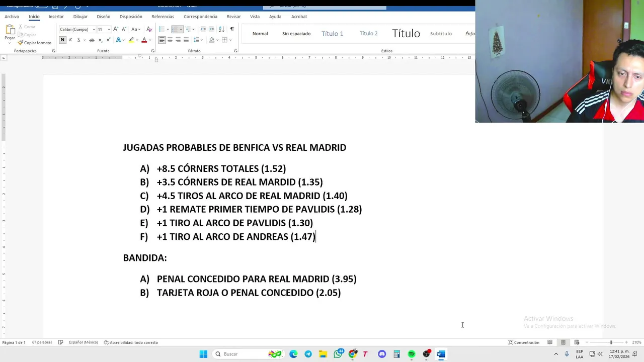Apply the Título 1 style
Screen dimensions: 644x362
tap(332, 34)
